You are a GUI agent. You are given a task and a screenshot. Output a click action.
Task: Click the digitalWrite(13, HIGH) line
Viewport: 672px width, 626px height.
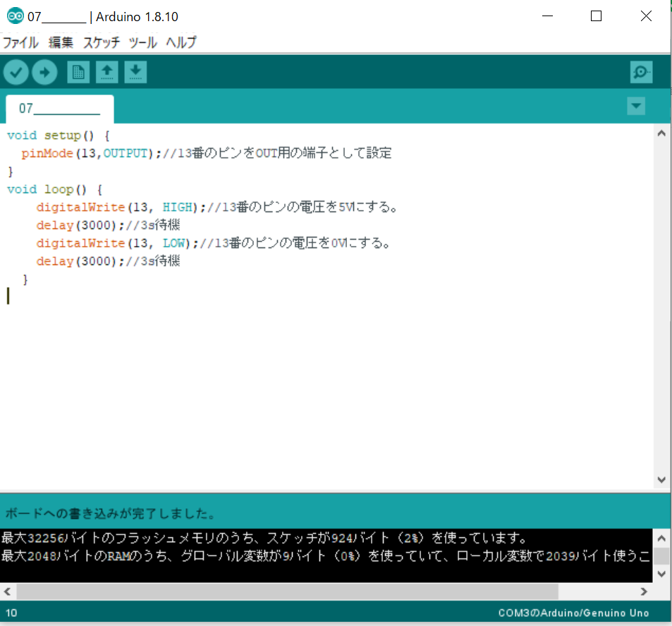pos(217,207)
